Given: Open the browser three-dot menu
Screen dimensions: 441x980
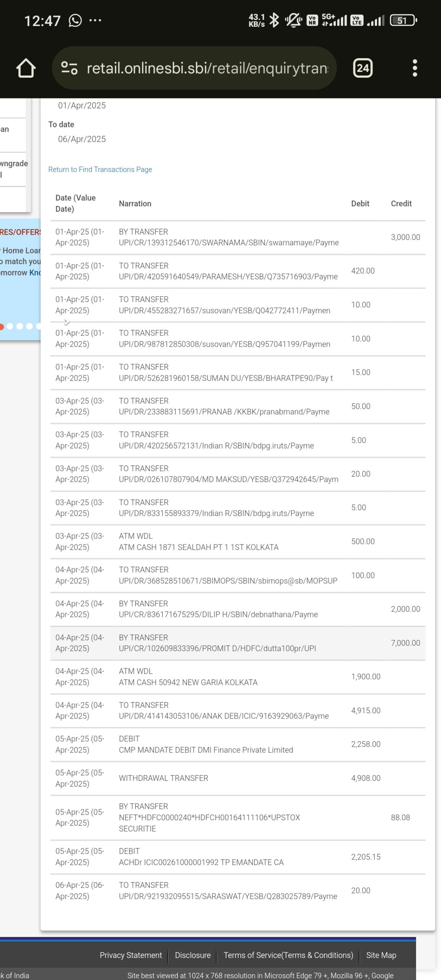Looking at the screenshot, I should point(415,68).
